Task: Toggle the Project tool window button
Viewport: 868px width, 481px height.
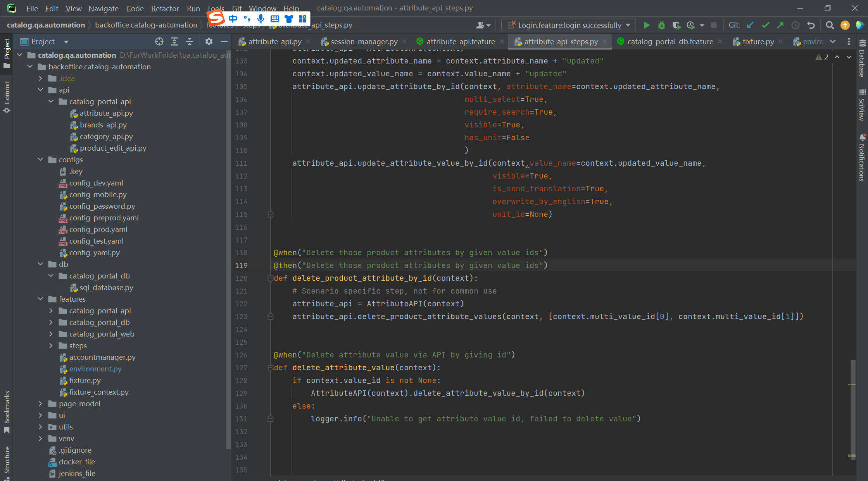Action: 7,53
